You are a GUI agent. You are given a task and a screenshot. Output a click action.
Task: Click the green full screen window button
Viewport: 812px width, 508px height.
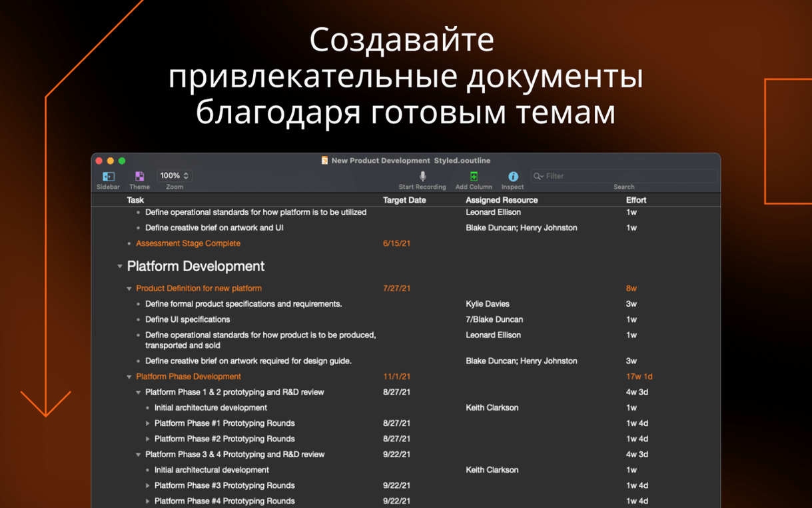[122, 161]
